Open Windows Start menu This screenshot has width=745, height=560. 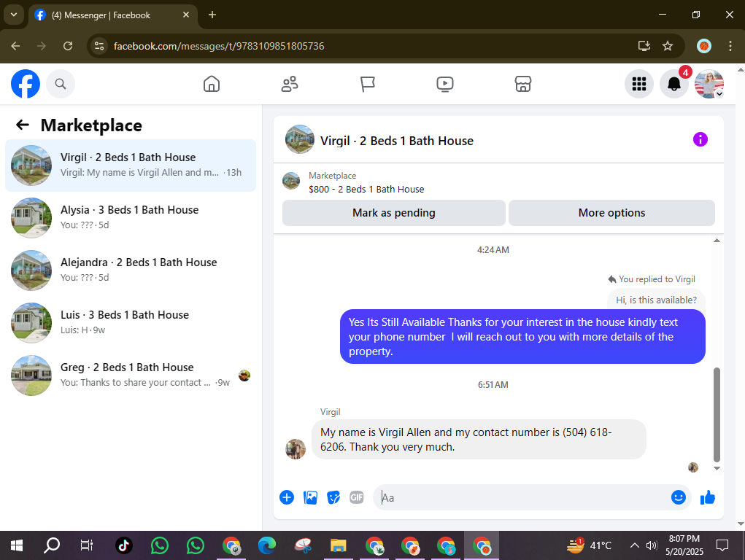click(17, 545)
